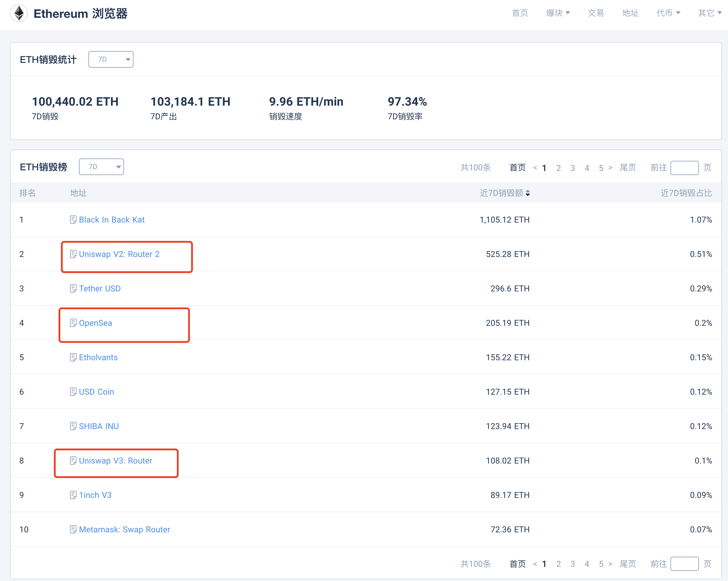Expand the 爆块 navigation menu

point(558,13)
